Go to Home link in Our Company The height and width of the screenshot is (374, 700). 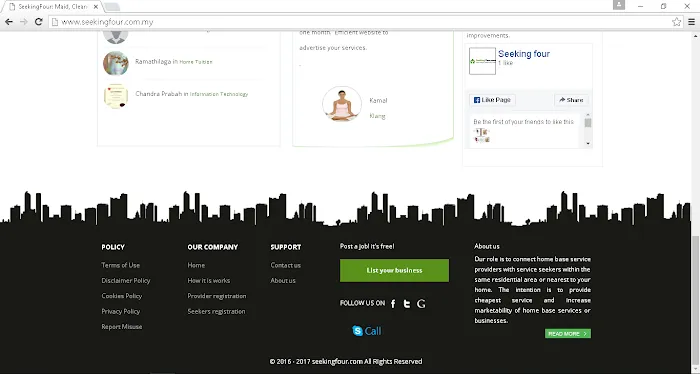(196, 265)
